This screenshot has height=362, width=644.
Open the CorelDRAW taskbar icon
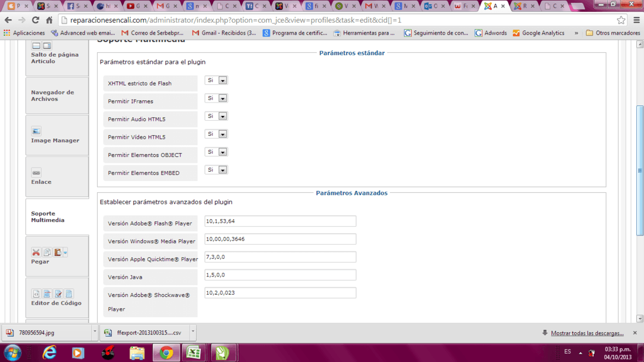[x=222, y=353]
